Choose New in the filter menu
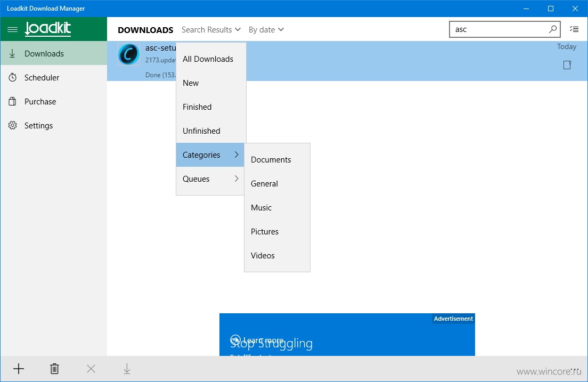 (x=211, y=83)
